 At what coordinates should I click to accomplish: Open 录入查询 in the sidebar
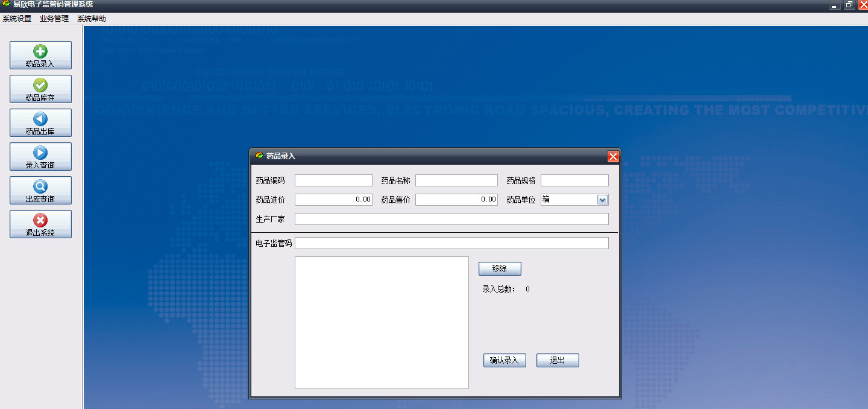[40, 156]
